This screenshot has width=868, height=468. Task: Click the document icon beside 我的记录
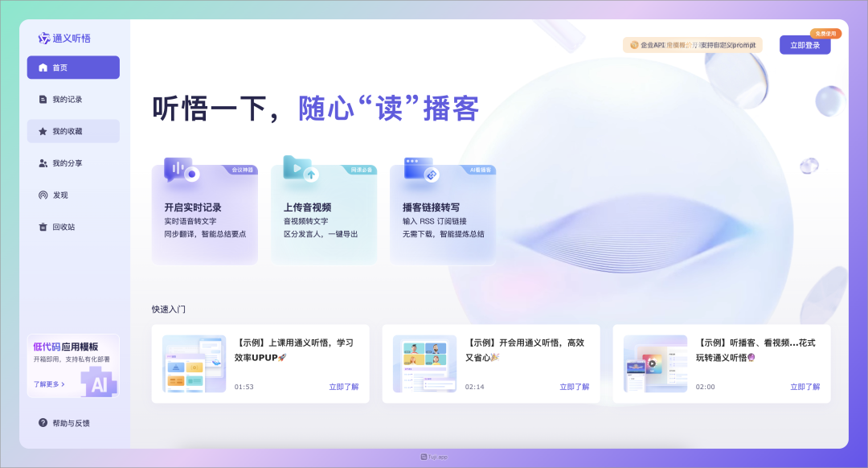point(43,100)
